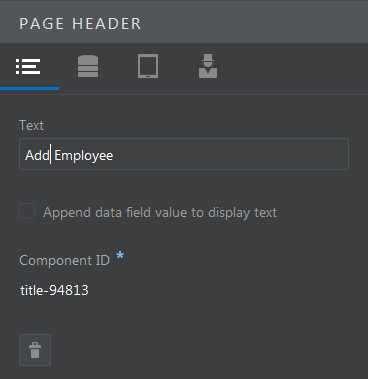
Task: Click the Text input with Add Employee
Action: [184, 154]
